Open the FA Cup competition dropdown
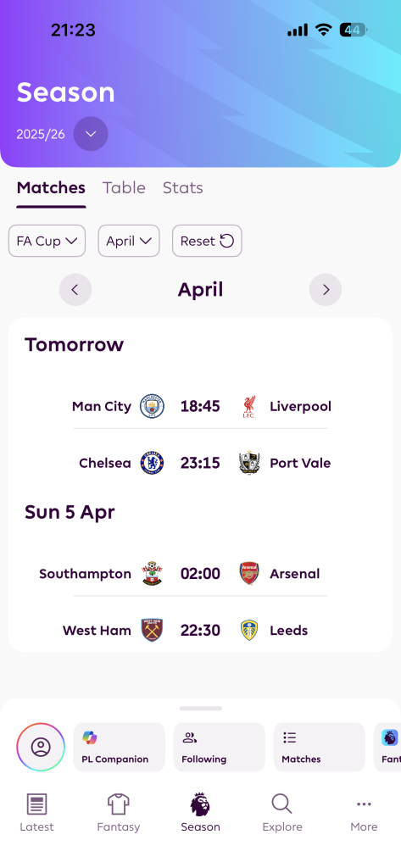The image size is (401, 868). (47, 241)
